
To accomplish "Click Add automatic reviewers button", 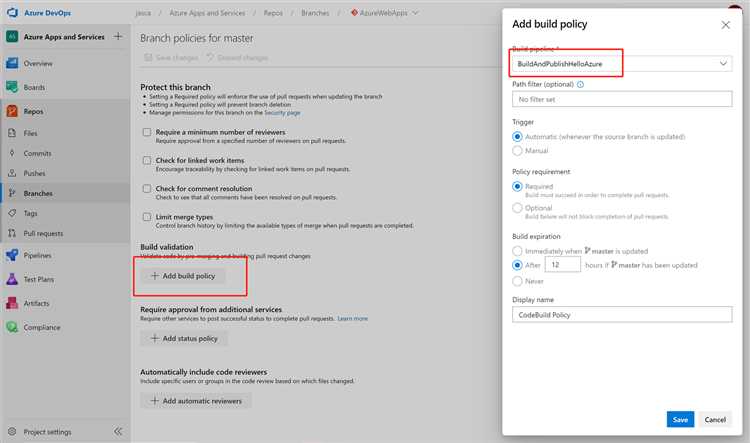I will 196,401.
